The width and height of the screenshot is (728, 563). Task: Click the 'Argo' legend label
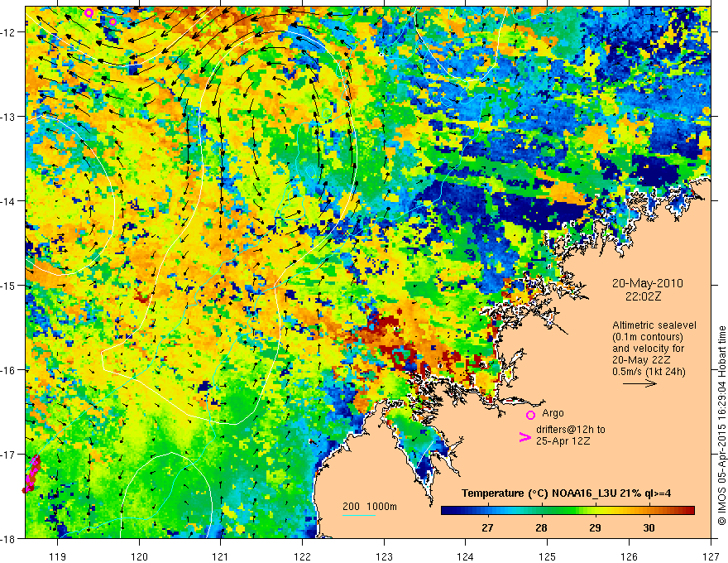click(553, 413)
